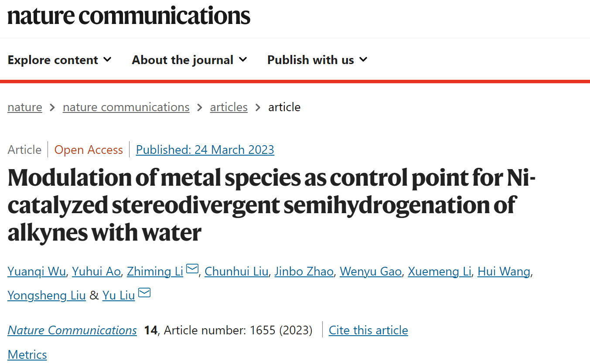
Task: Expand the Publish with us menu
Action: click(x=317, y=60)
